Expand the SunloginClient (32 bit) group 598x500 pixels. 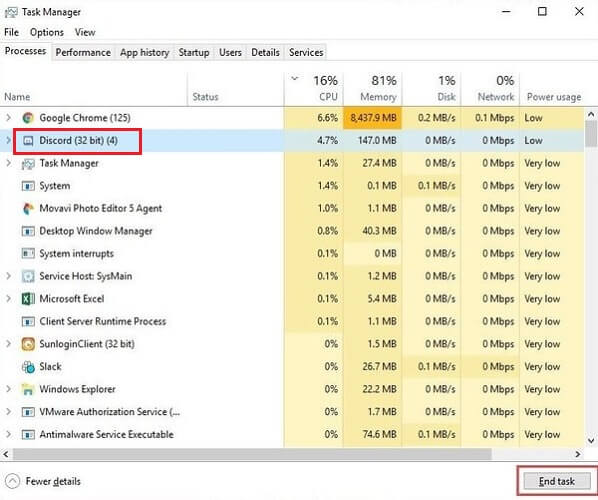(8, 344)
